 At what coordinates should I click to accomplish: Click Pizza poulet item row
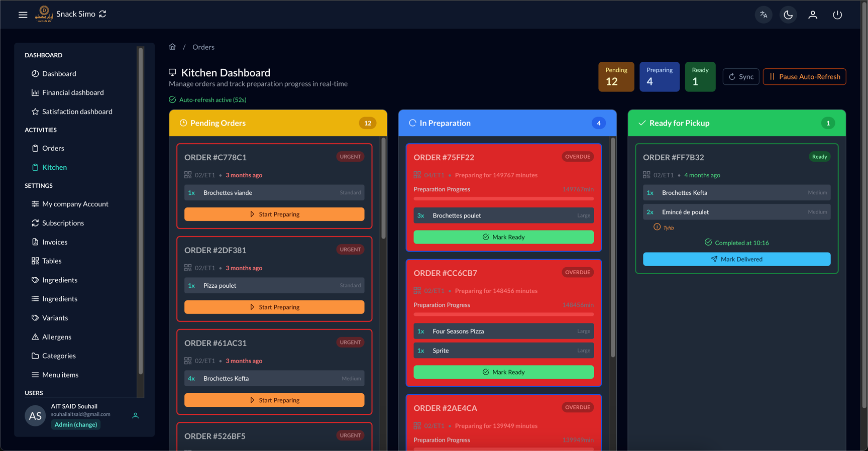pyautogui.click(x=274, y=286)
